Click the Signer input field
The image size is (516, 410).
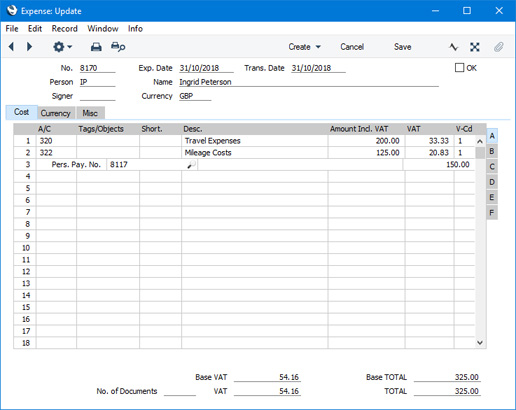click(97, 96)
